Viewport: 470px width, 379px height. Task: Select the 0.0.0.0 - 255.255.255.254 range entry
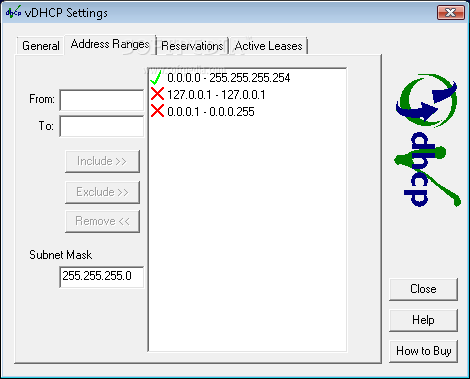(x=229, y=78)
